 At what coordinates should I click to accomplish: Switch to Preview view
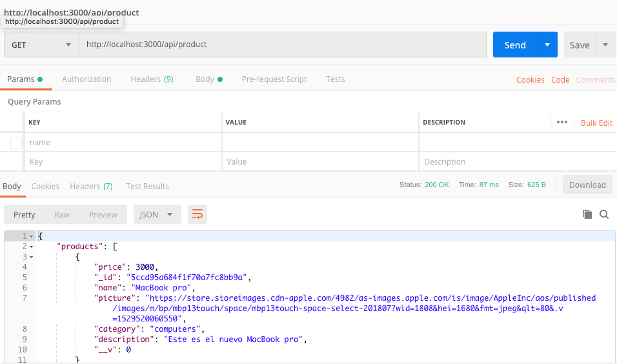103,214
